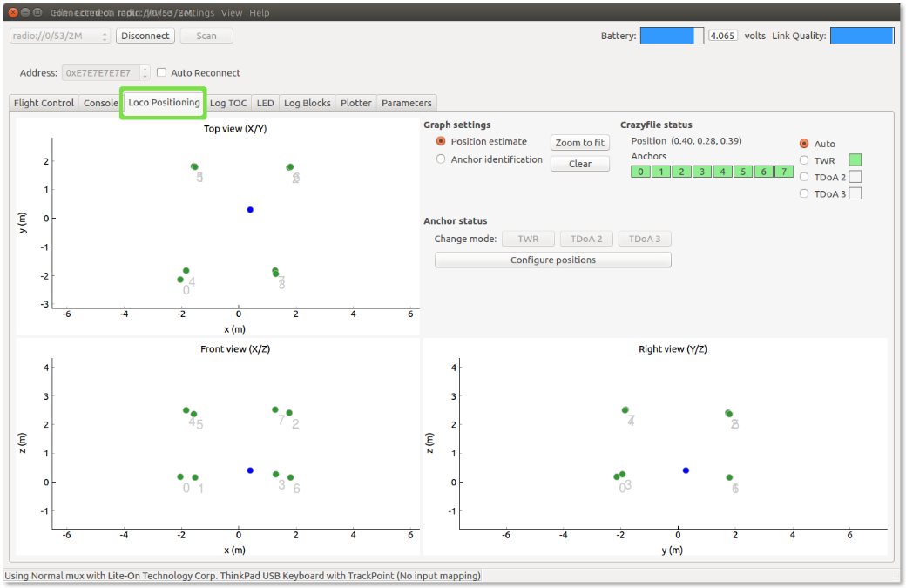Click anchor 2 status box
906x588 pixels.
click(681, 172)
